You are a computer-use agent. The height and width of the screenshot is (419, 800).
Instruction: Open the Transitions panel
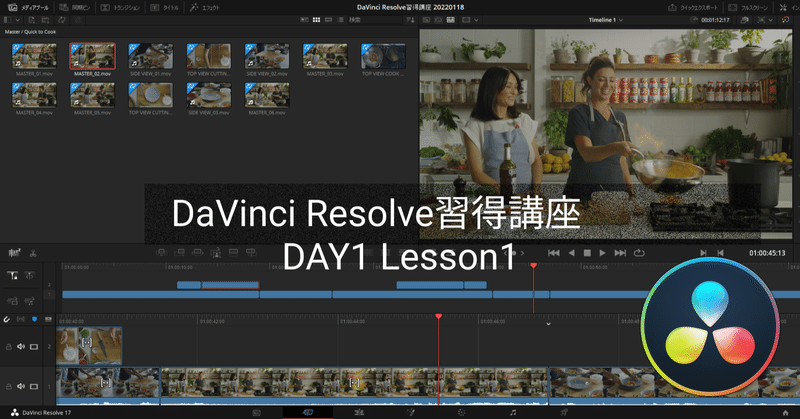coord(120,7)
